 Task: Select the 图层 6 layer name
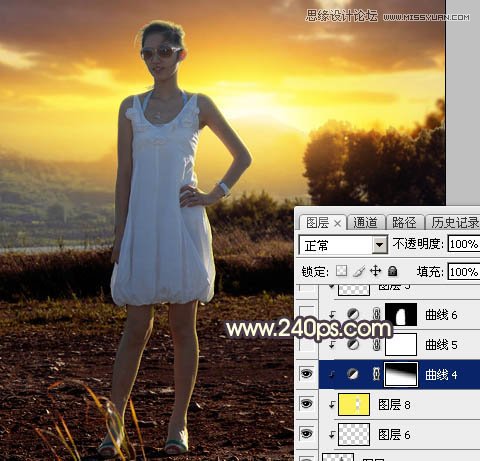394,435
